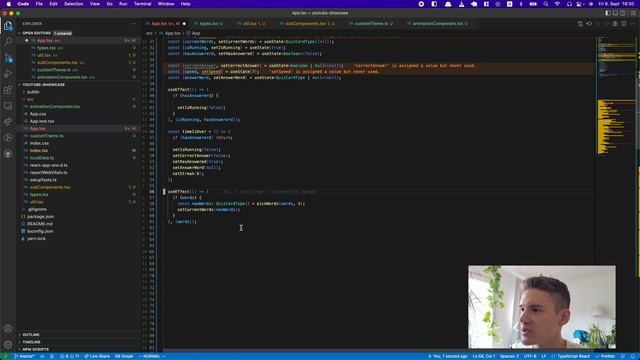Open the Selection menu
This screenshot has height=360, width=640.
(x=73, y=4)
